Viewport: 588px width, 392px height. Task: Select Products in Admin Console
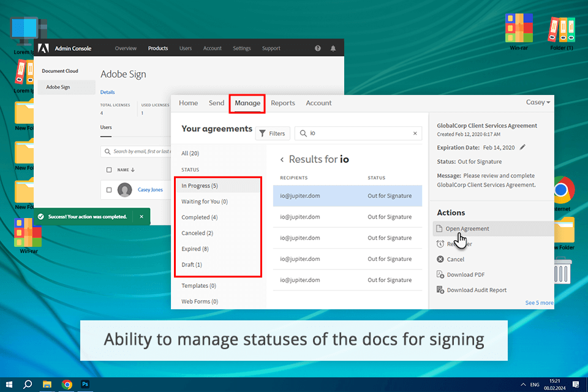158,48
